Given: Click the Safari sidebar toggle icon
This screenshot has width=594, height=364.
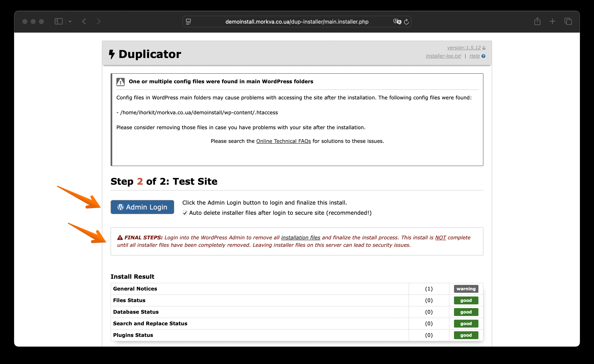Looking at the screenshot, I should pos(59,22).
